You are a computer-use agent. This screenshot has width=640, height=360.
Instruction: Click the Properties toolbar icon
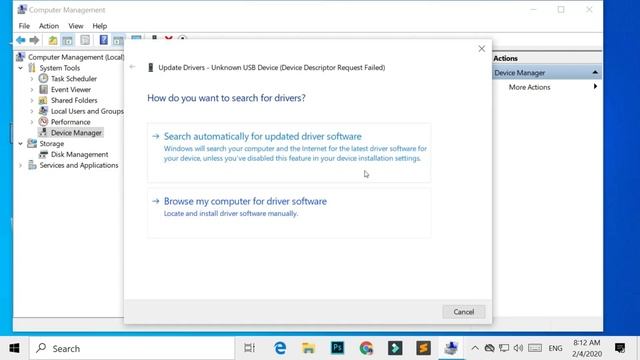pyautogui.click(x=85, y=40)
